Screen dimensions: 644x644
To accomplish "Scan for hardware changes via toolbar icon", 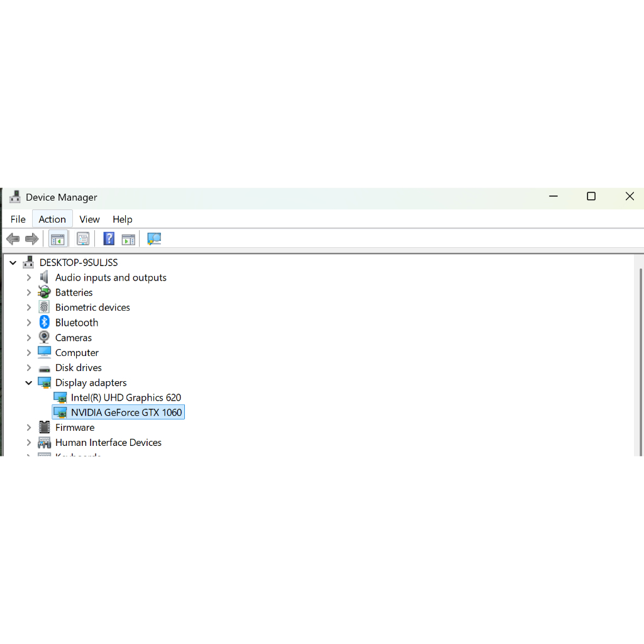I will pos(154,239).
